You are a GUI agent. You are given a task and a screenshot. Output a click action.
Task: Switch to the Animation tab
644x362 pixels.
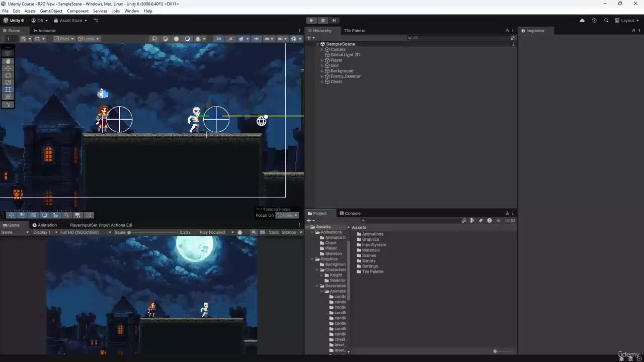click(45, 225)
